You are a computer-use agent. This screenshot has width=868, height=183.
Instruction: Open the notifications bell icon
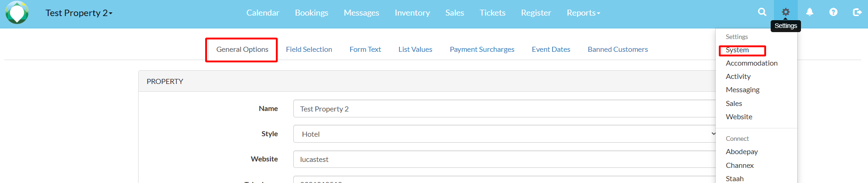[x=810, y=12]
